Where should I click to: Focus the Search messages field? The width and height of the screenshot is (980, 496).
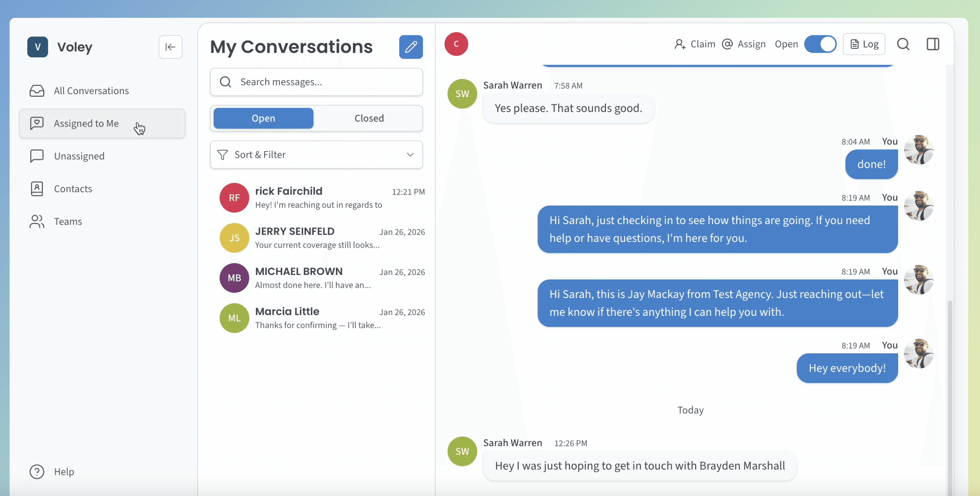(316, 82)
